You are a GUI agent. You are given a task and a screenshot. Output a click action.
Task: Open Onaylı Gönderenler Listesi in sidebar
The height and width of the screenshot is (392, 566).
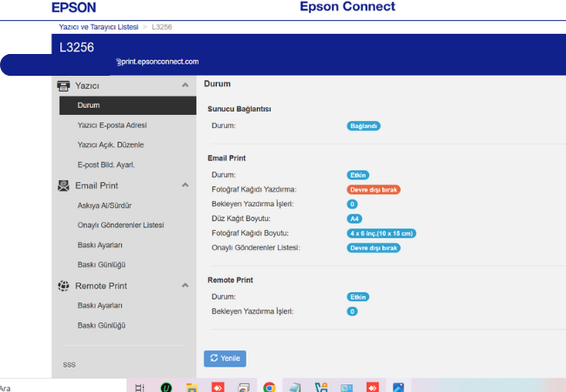pyautogui.click(x=120, y=226)
